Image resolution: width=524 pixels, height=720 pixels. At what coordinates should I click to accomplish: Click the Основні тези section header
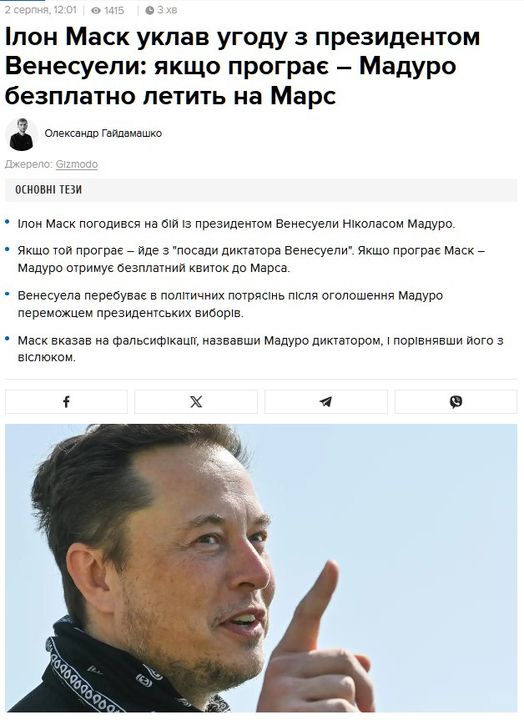point(48,190)
